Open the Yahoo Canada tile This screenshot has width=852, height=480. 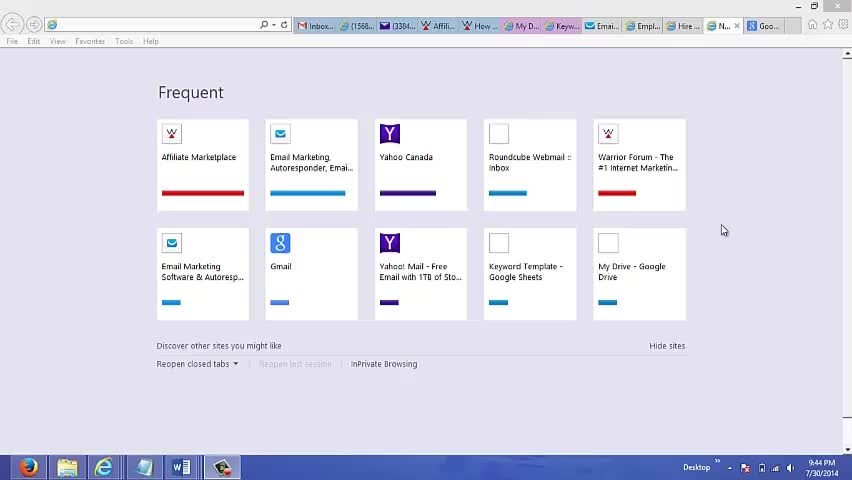click(x=421, y=165)
